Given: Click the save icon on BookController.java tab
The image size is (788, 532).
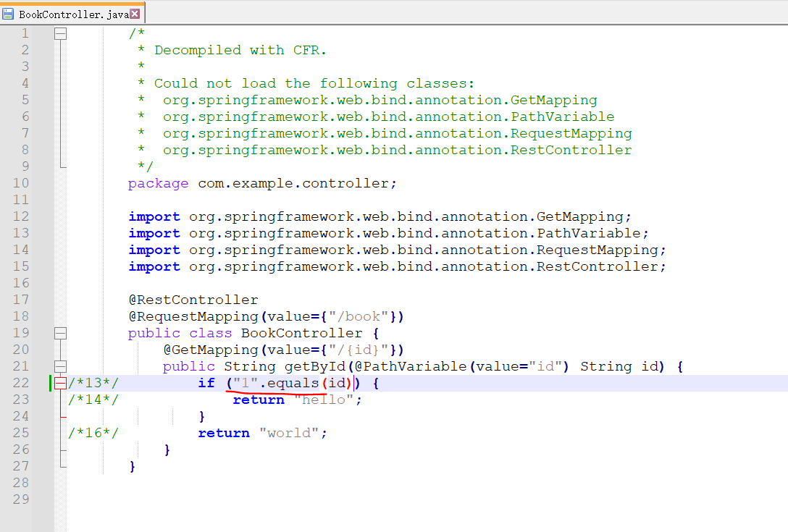Looking at the screenshot, I should pos(7,14).
